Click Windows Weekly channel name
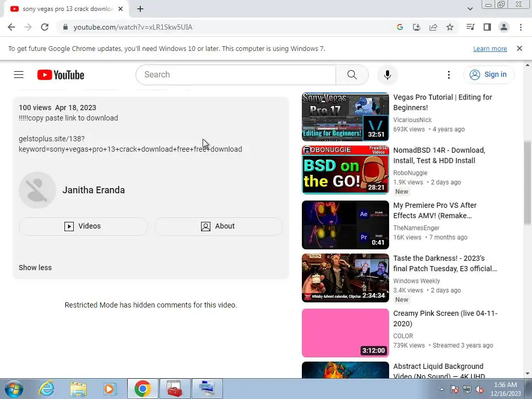 tap(416, 281)
